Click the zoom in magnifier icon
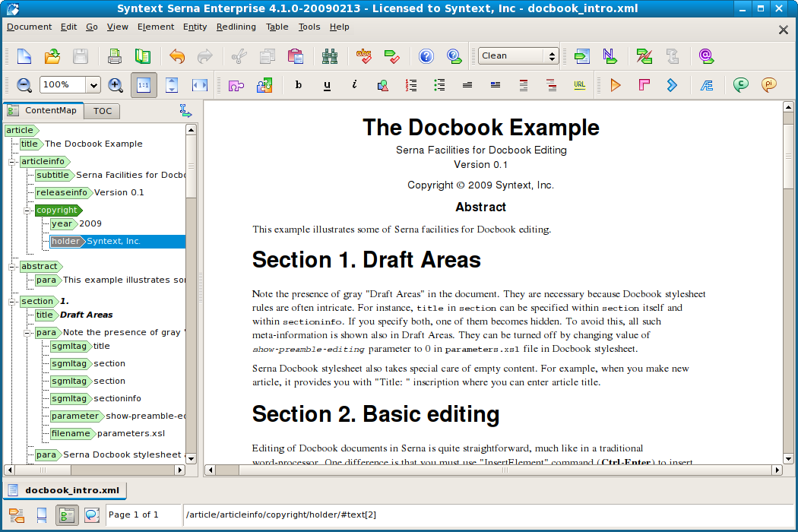The width and height of the screenshot is (798, 532). [116, 85]
